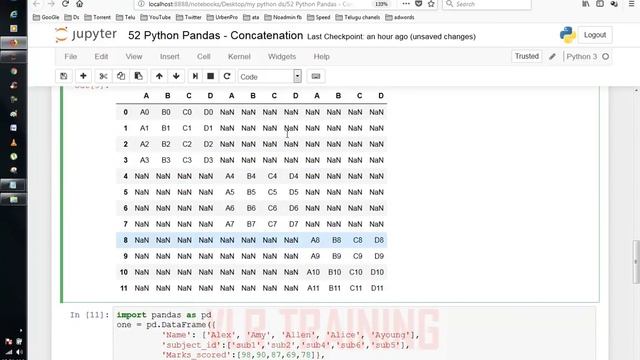Copy selected cells icon
Viewport: 640px width, 360px height.
[x=121, y=76]
